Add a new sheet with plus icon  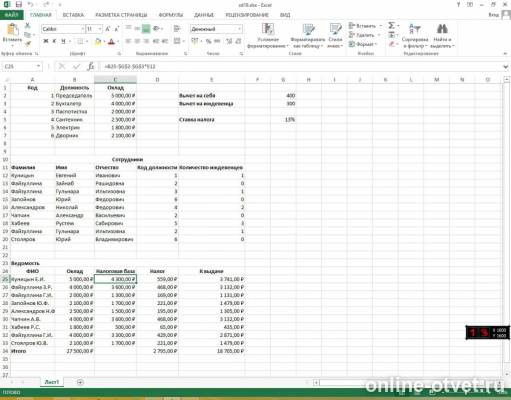click(80, 382)
